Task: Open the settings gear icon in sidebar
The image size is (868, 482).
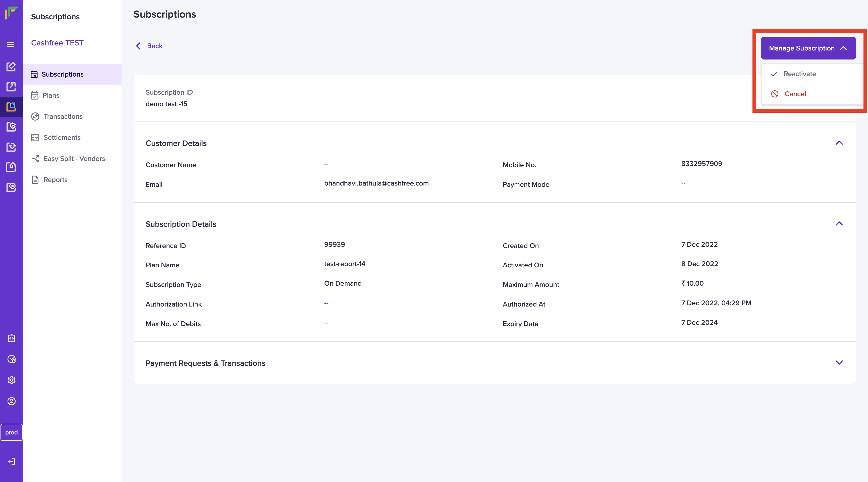Action: 12,380
